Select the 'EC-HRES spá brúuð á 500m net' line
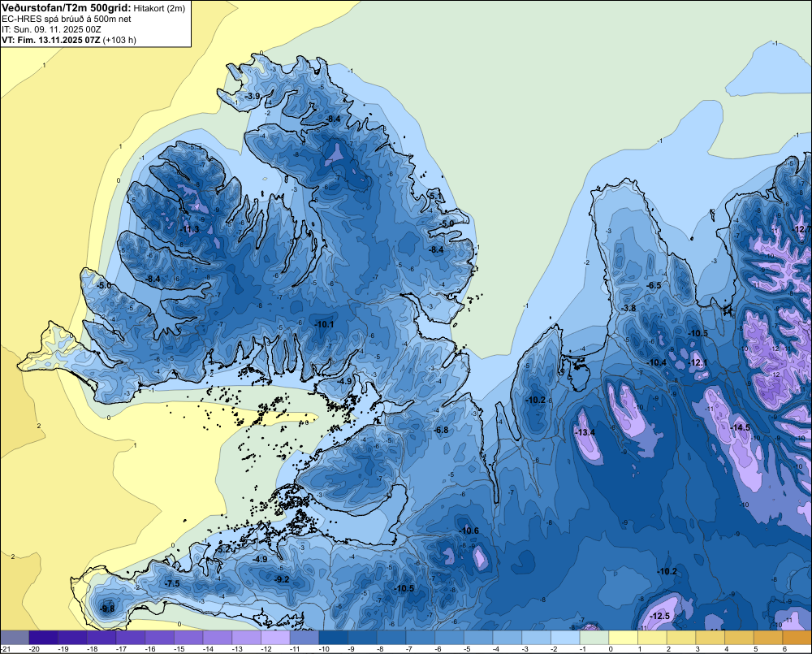Viewport: 812px width, 654px height. pyautogui.click(x=66, y=19)
